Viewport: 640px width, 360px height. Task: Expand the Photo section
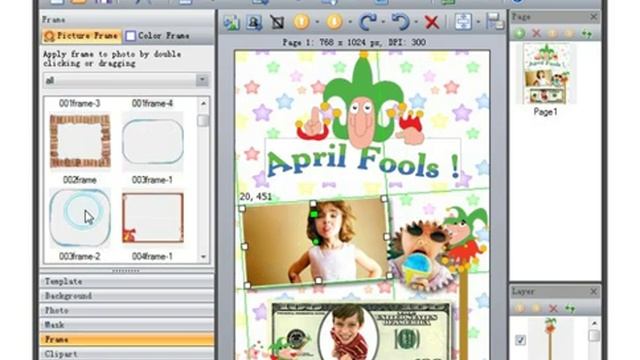click(126, 310)
